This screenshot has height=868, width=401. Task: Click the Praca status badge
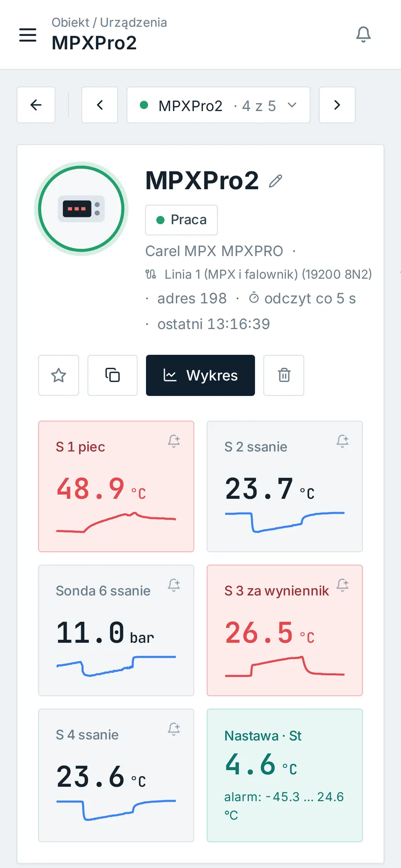[181, 220]
